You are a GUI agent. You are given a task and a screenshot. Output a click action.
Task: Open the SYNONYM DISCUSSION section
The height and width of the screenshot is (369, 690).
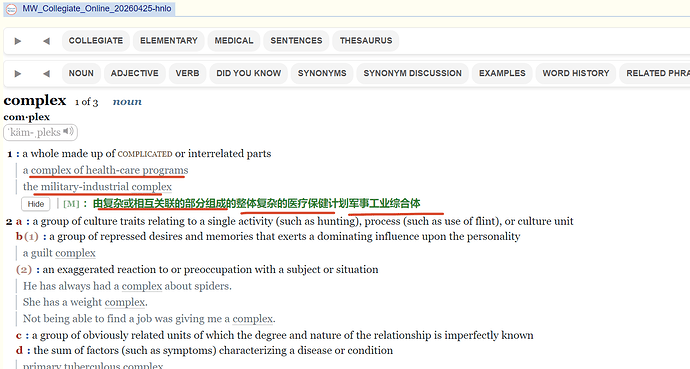[412, 73]
